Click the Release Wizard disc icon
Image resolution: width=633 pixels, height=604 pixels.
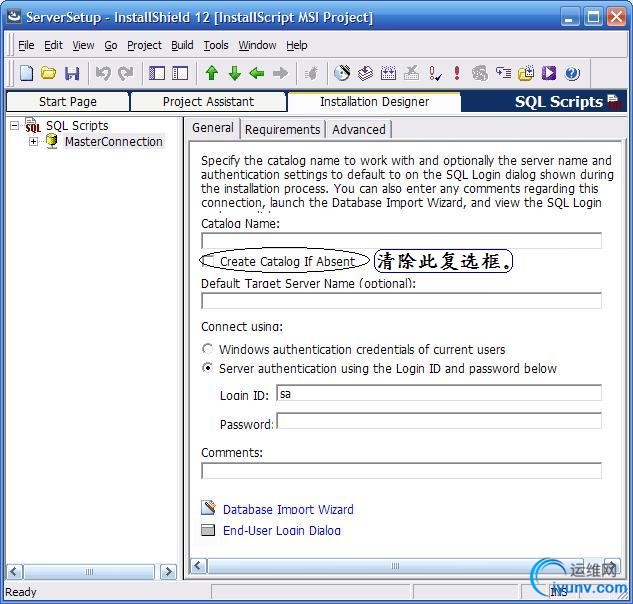(x=342, y=73)
